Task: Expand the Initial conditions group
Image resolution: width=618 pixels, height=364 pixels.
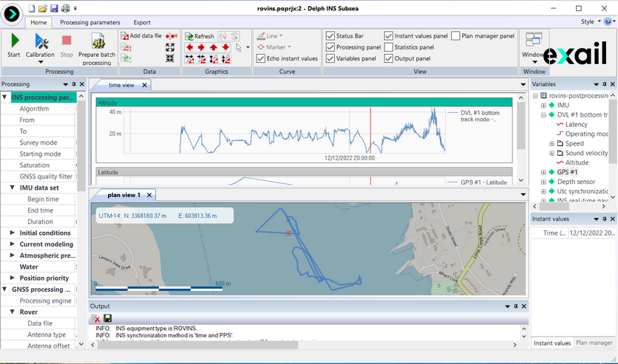Action: tap(13, 233)
